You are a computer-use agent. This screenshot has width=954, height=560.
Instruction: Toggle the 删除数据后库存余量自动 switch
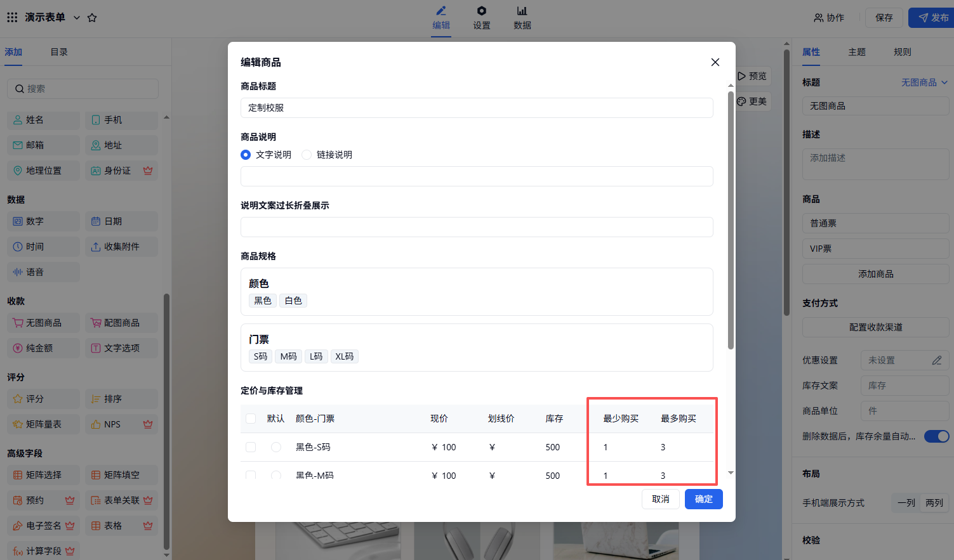click(936, 436)
